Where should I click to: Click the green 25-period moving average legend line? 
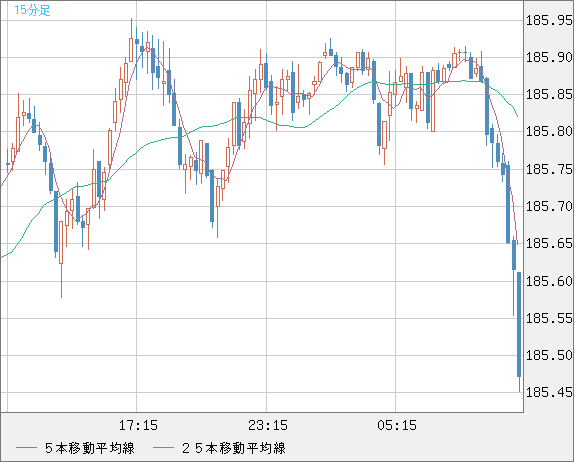pos(163,448)
